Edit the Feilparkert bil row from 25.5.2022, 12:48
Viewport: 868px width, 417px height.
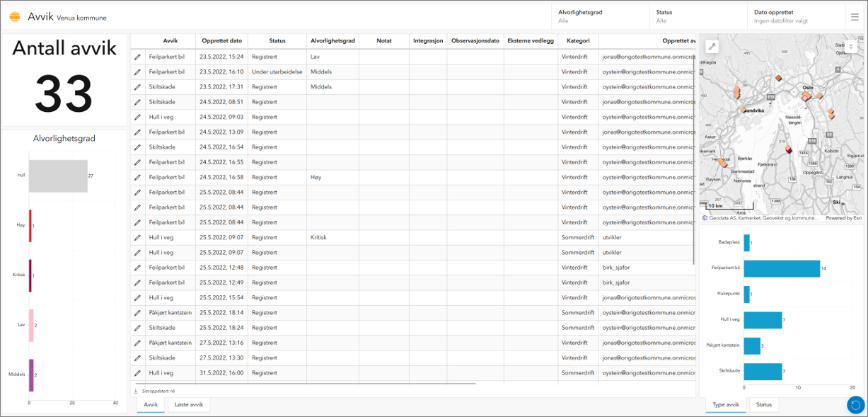click(138, 268)
